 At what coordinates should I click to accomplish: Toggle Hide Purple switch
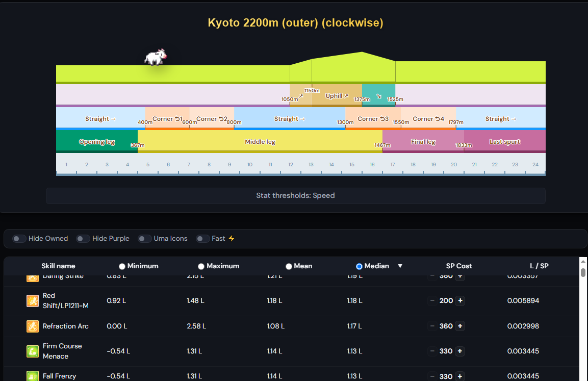click(83, 239)
